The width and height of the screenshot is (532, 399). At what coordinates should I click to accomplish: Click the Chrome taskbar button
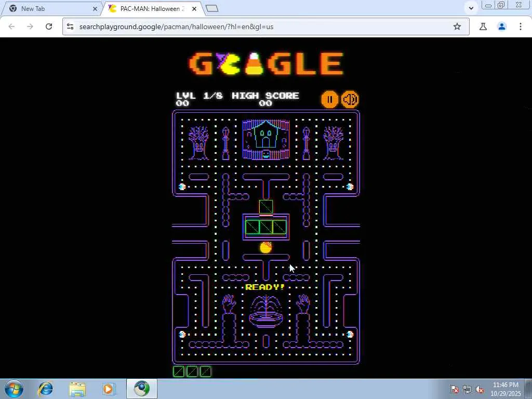click(x=141, y=389)
